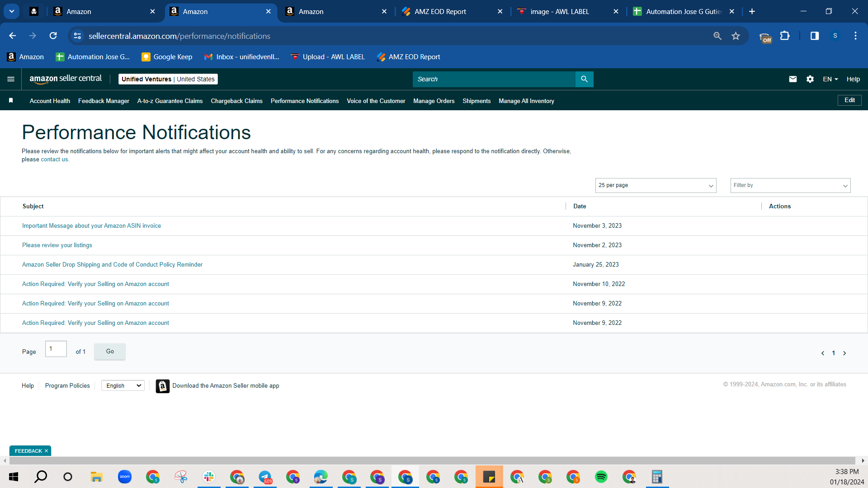Open Program Policies footer link
This screenshot has height=488, width=868.
click(67, 385)
